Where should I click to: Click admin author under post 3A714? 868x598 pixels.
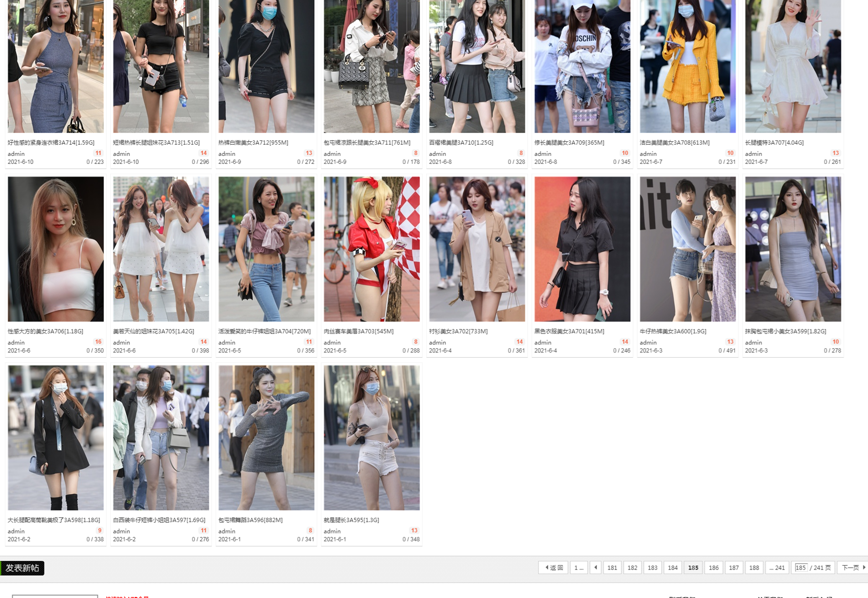click(16, 154)
